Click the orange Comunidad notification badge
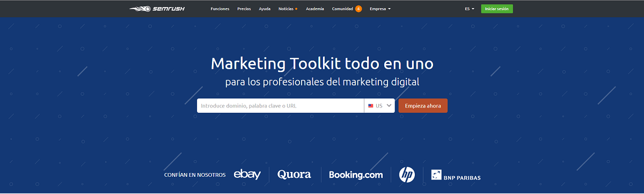Viewport: 644px width, 194px height. 358,9
